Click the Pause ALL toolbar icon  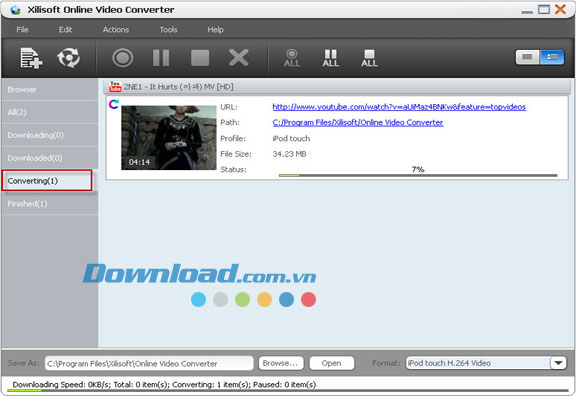tap(331, 58)
